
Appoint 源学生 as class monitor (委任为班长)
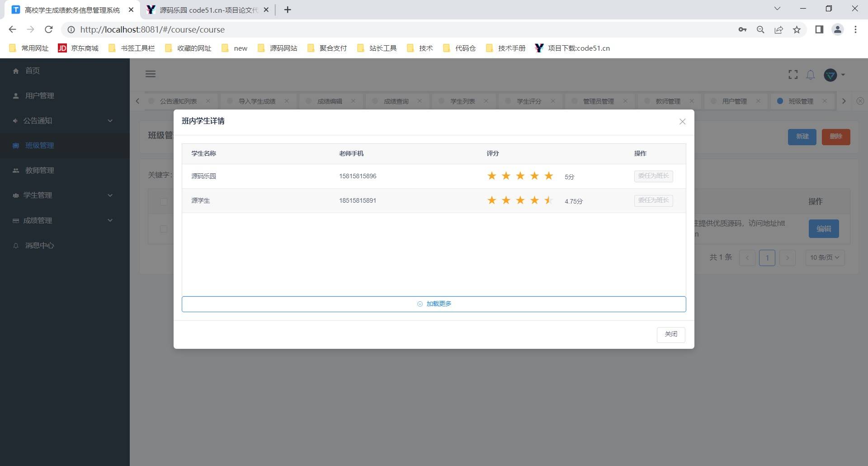653,200
